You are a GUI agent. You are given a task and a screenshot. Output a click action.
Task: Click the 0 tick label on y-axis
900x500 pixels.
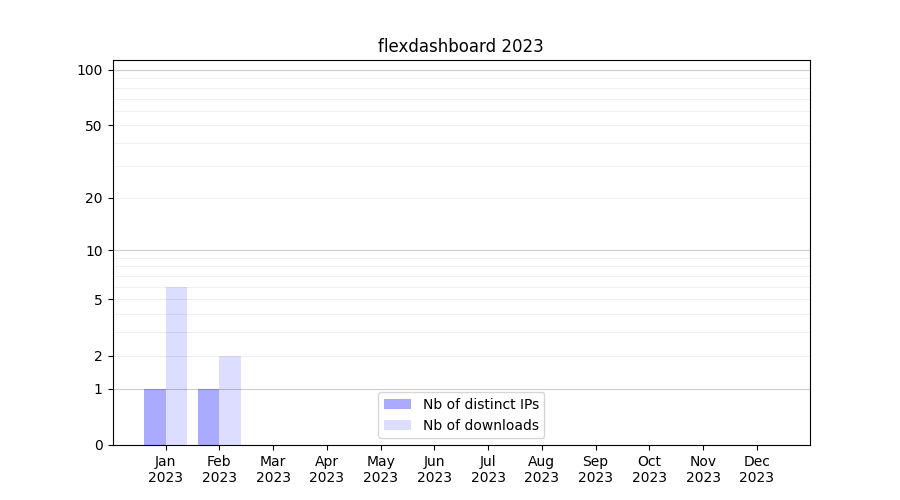click(x=98, y=445)
